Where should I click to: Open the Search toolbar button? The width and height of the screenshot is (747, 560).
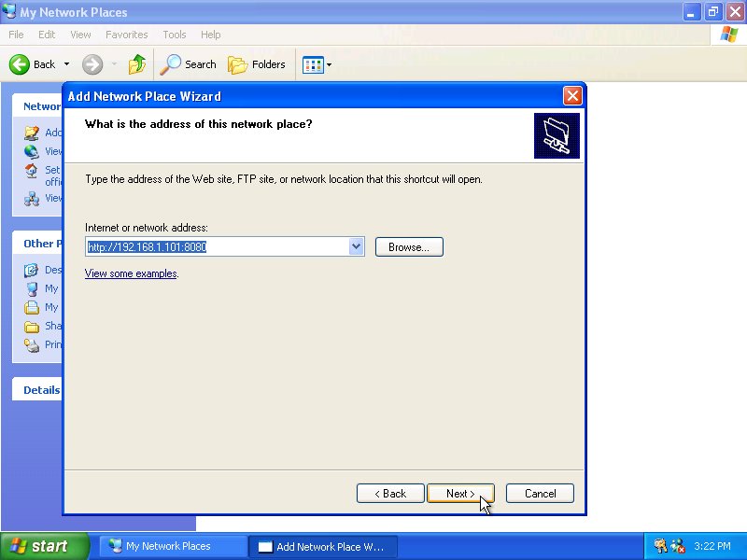(189, 64)
